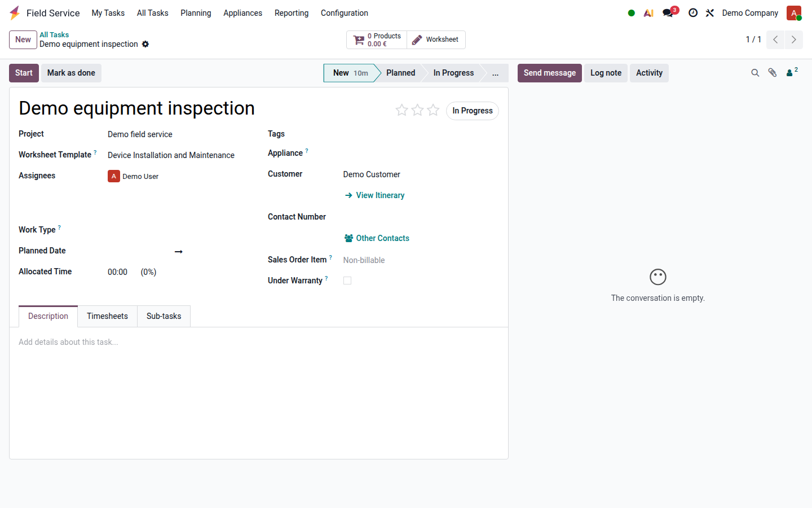
Task: Open the 0 Products stat button
Action: tap(377, 40)
